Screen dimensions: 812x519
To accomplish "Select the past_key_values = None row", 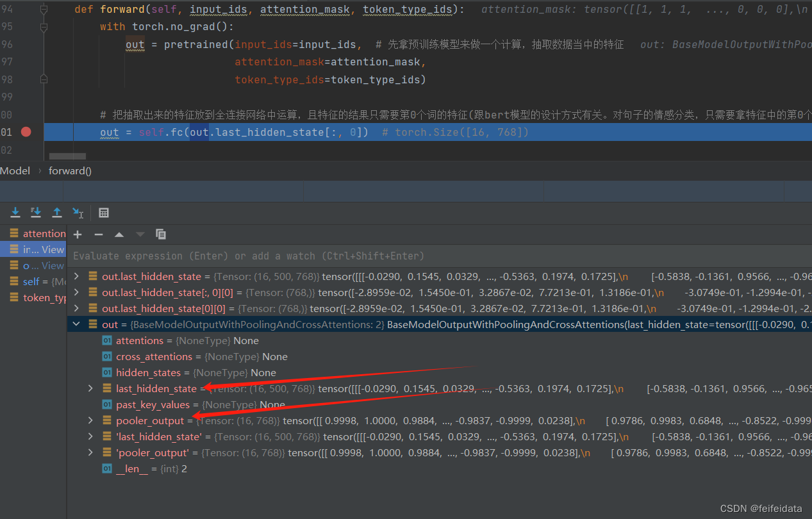I will tap(440, 404).
